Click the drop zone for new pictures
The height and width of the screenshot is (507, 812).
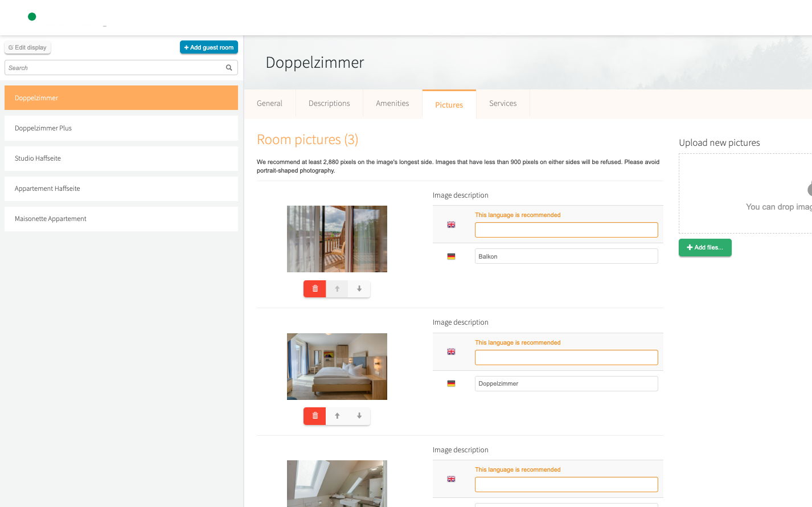(745, 193)
